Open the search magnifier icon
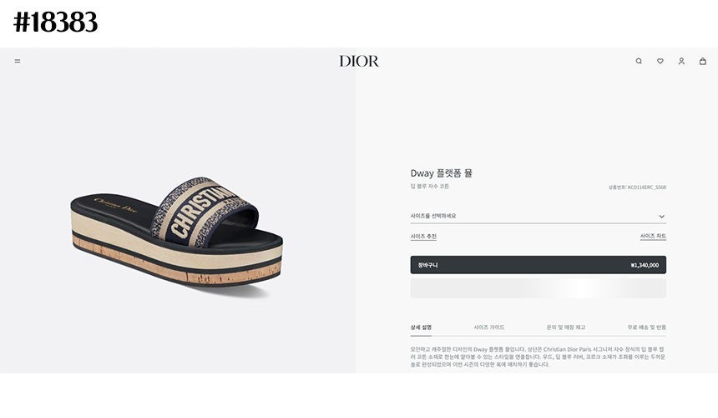718x418 pixels. [639, 61]
